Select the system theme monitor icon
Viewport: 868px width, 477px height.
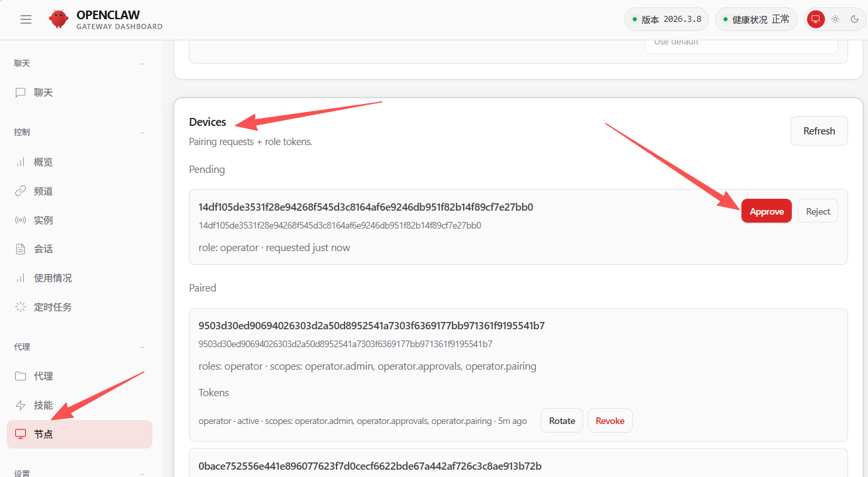pos(816,19)
